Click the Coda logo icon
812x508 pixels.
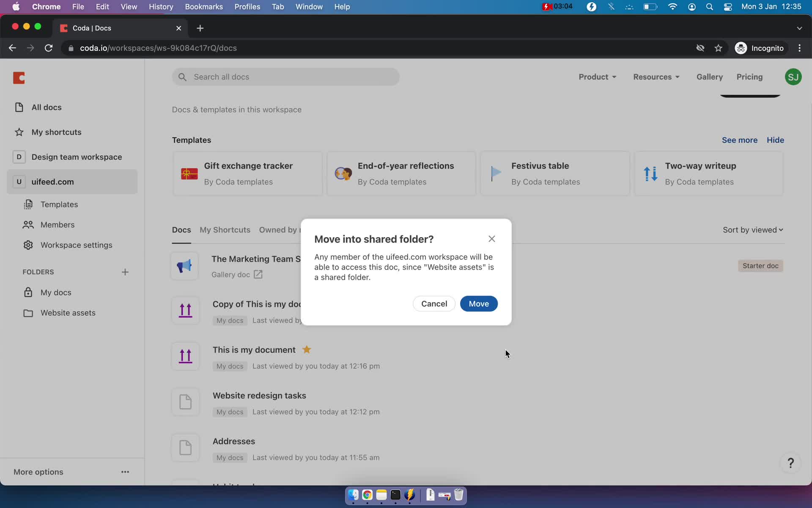19,78
